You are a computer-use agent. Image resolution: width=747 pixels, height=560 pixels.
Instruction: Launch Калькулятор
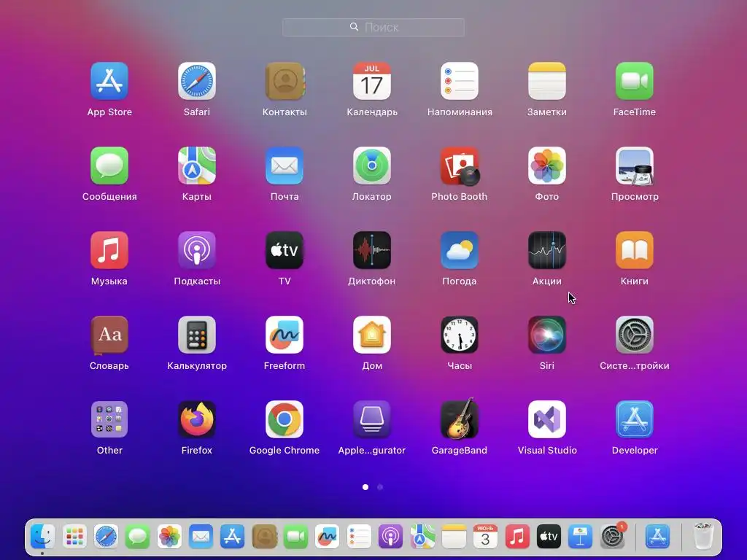coord(197,335)
